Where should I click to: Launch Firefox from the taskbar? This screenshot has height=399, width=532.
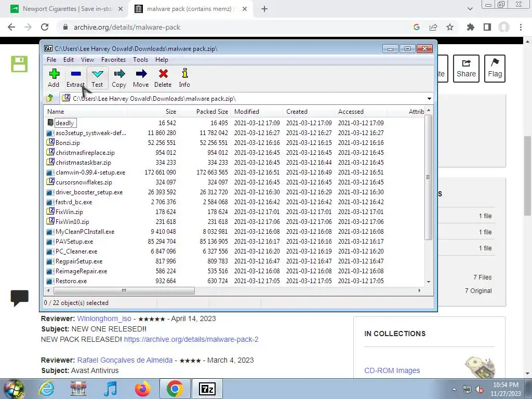tap(143, 389)
